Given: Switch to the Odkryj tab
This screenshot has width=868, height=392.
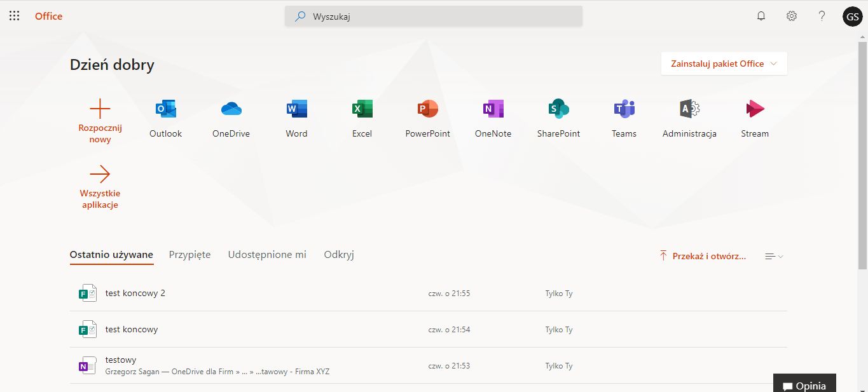Looking at the screenshot, I should coord(339,255).
